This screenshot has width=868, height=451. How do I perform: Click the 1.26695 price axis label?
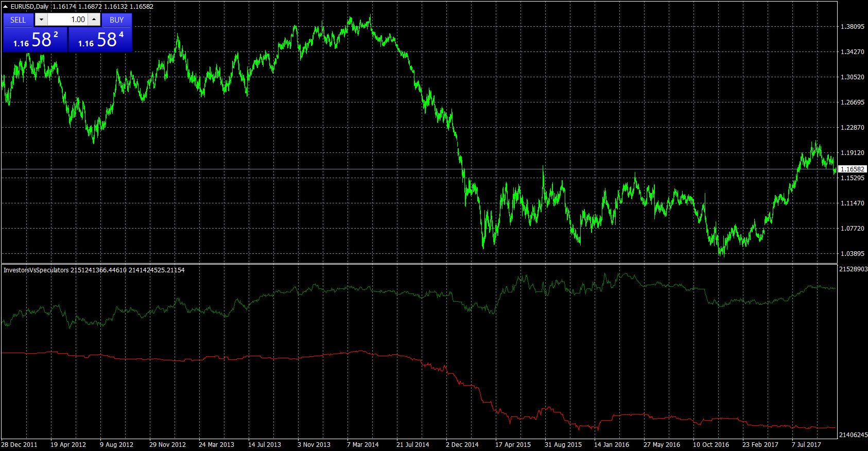852,102
